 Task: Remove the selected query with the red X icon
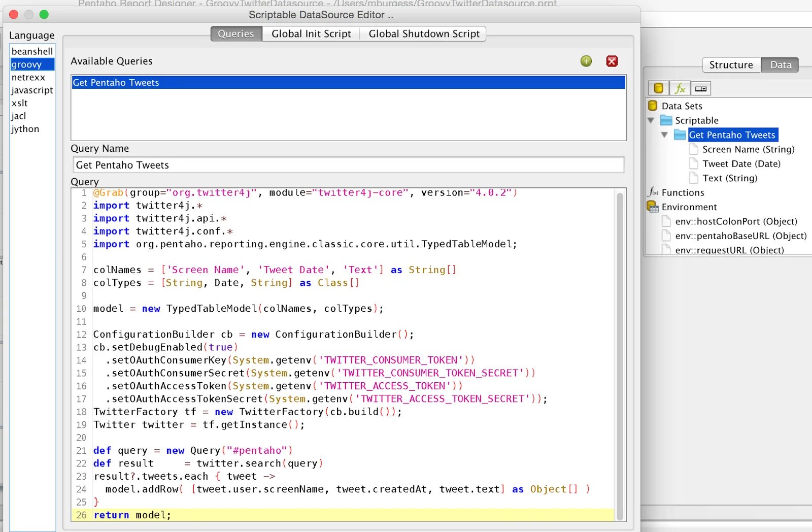click(x=612, y=61)
